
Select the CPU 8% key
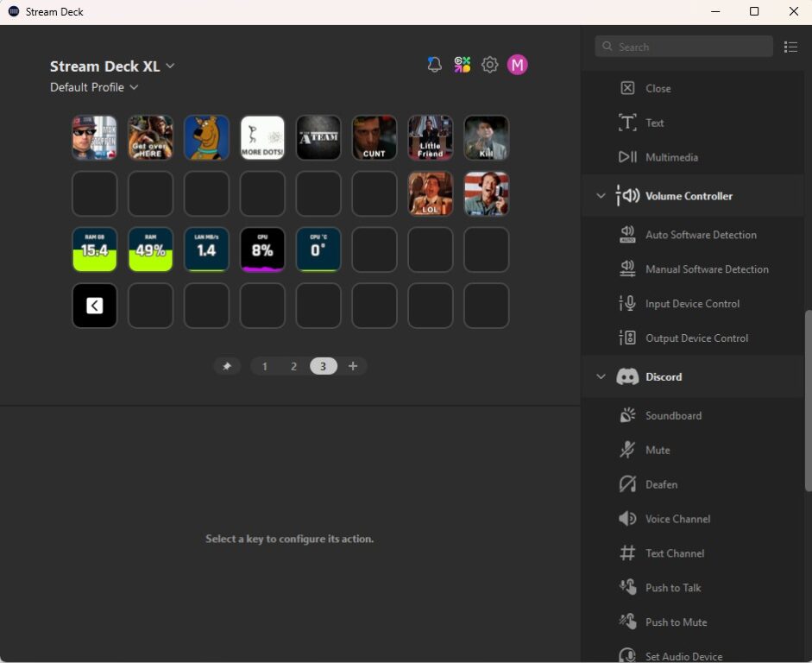click(x=262, y=249)
